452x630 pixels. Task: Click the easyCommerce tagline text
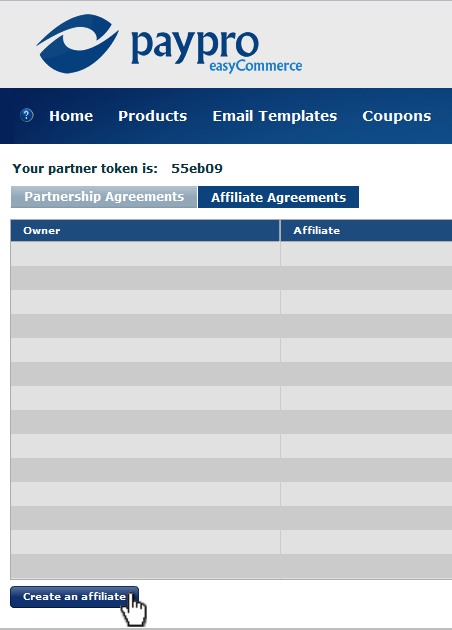256,66
